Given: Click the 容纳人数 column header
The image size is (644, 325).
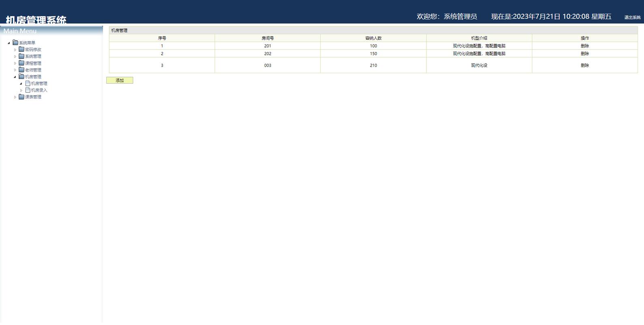Looking at the screenshot, I should pyautogui.click(x=373, y=38).
